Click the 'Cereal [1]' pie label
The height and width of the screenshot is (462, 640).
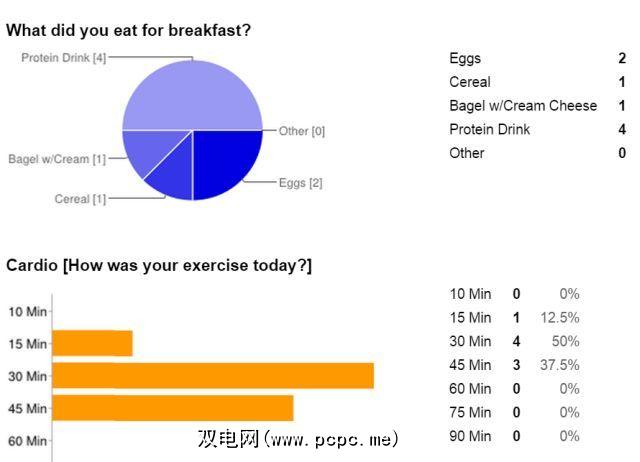pyautogui.click(x=80, y=199)
